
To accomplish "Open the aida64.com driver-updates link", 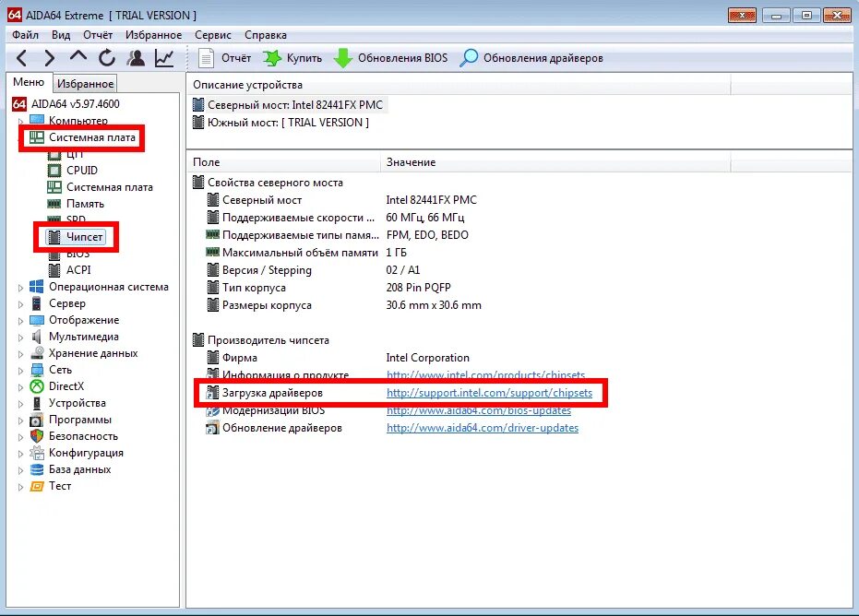I will coord(482,428).
